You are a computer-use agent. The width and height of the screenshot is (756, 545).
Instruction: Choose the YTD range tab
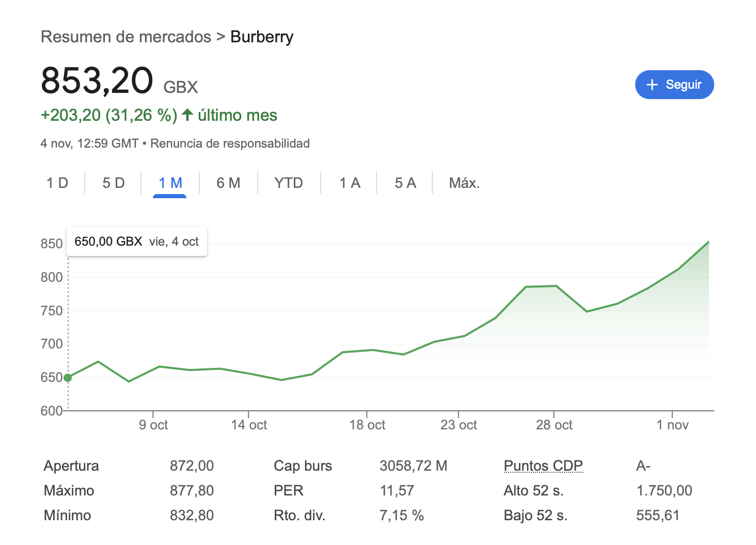[289, 183]
